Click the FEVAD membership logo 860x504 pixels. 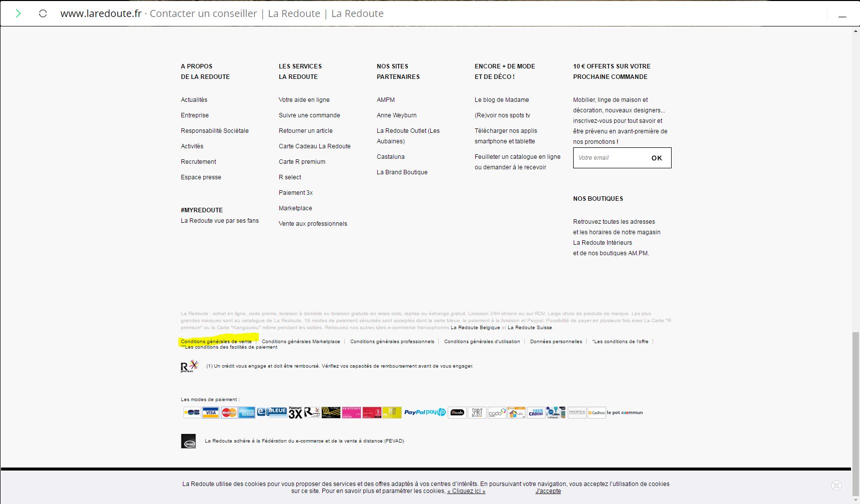coord(188,441)
